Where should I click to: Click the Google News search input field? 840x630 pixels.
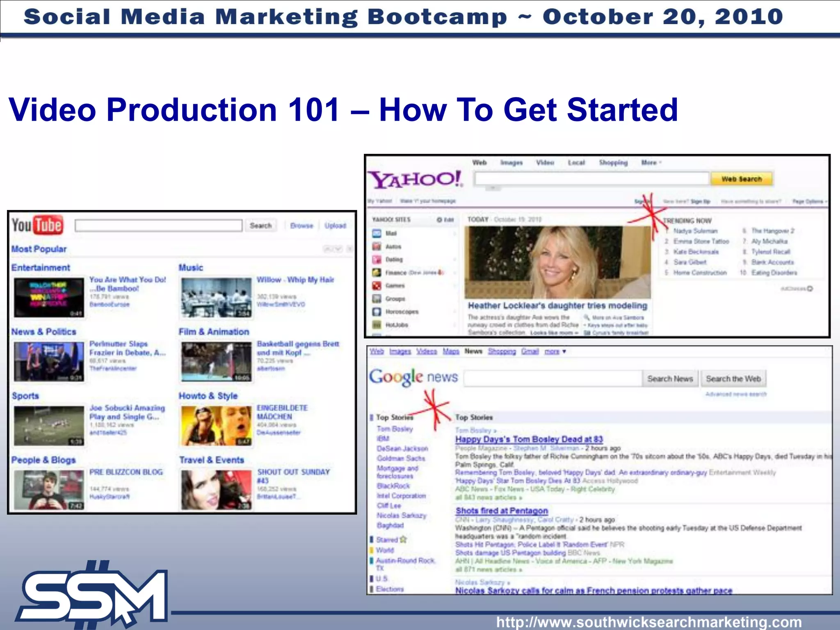pos(553,379)
